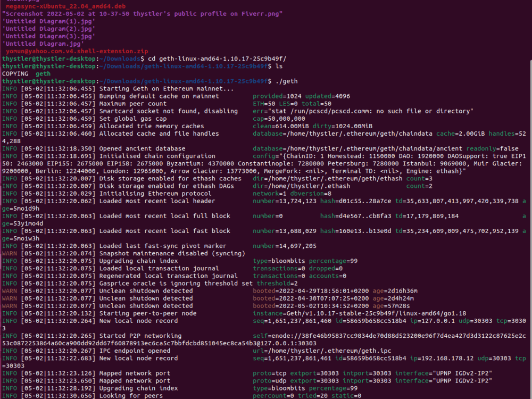Select the 'readonly=false' value
This screenshot has width=532, height=399.
(x=492, y=148)
